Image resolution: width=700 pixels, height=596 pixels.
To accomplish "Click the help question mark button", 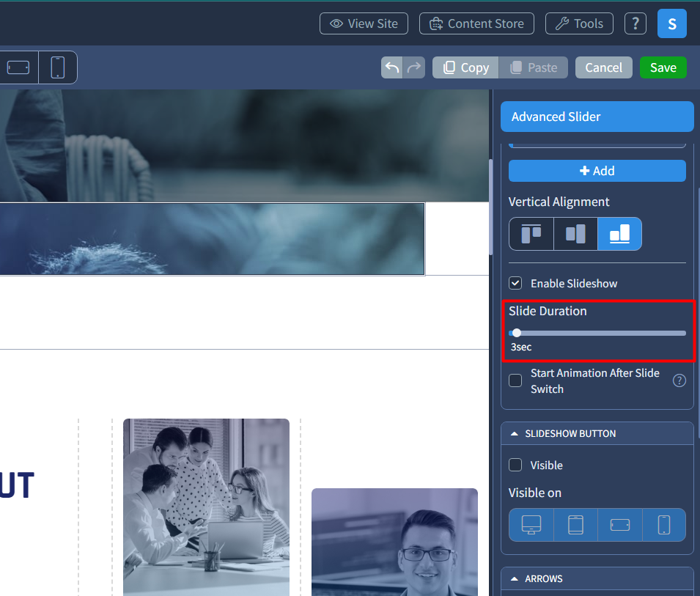I will point(635,23).
